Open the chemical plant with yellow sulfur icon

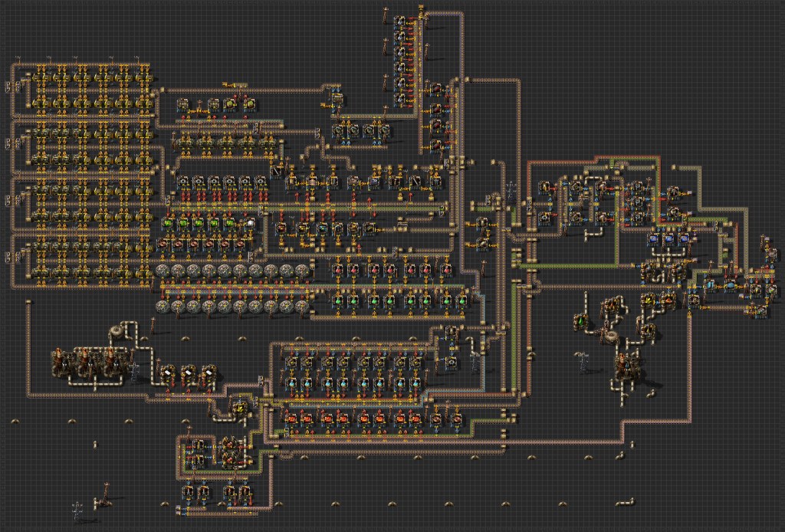(240, 407)
